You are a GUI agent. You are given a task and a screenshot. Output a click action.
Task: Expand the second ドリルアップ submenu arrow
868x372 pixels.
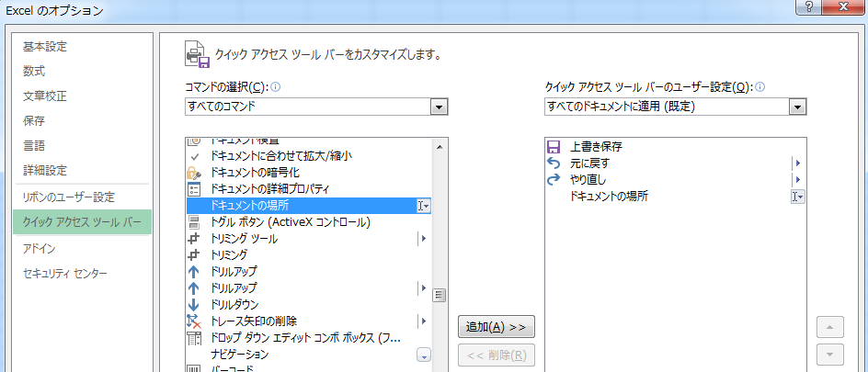(x=424, y=288)
